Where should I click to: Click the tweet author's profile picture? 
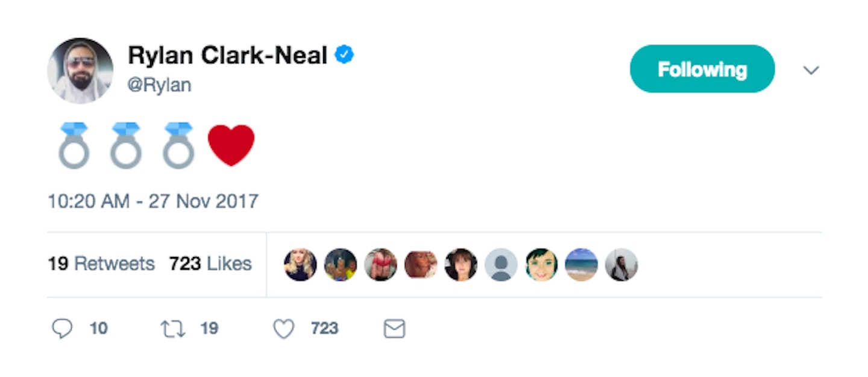coord(80,71)
